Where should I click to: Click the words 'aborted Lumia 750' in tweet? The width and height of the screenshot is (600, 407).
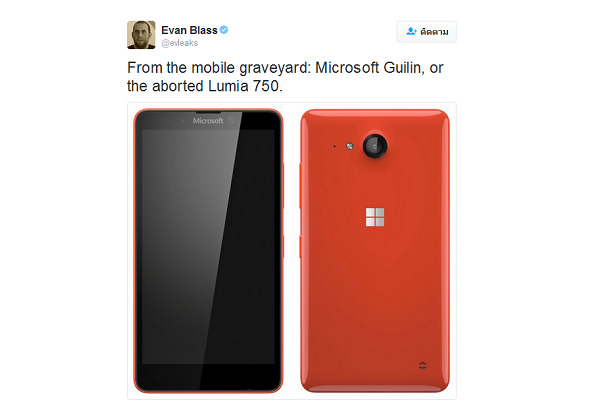pyautogui.click(x=216, y=86)
